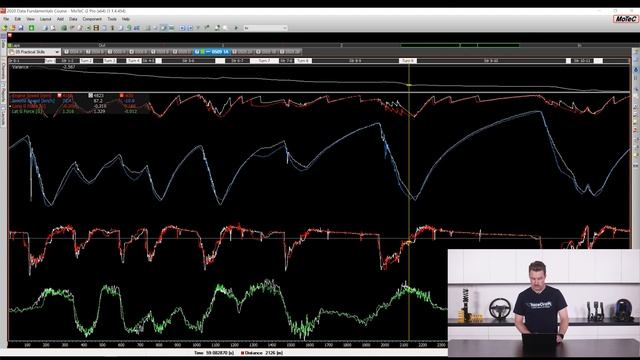640x360 pixels.
Task: Open the View menu
Action: 31,19
